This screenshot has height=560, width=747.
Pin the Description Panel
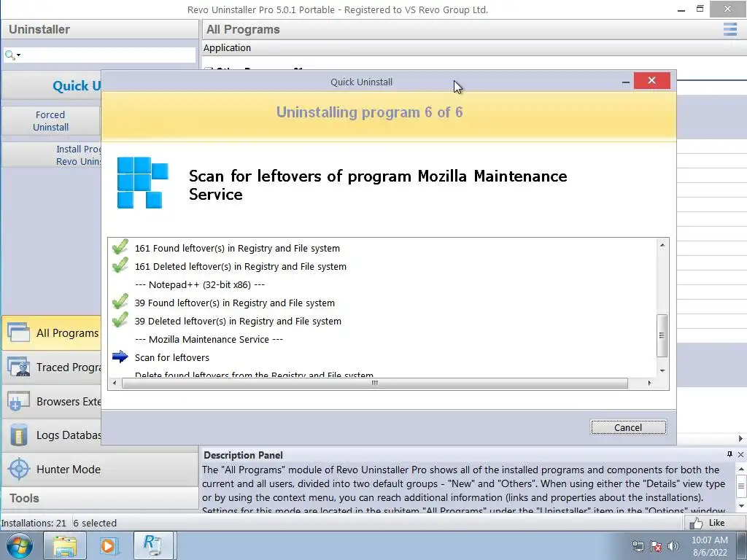(729, 454)
